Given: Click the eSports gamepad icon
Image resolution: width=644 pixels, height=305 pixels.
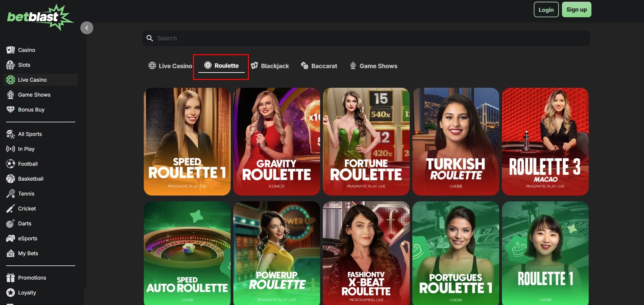Looking at the screenshot, I should [11, 238].
